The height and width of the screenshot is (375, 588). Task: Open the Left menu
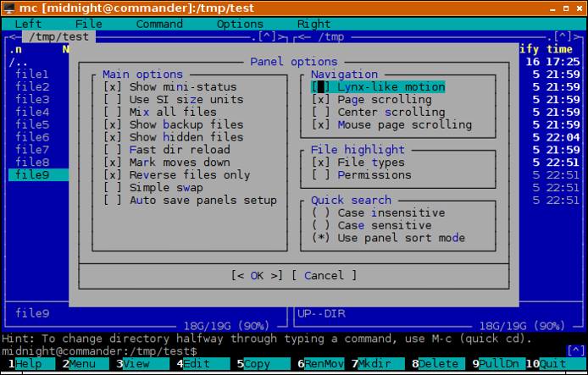pyautogui.click(x=27, y=25)
